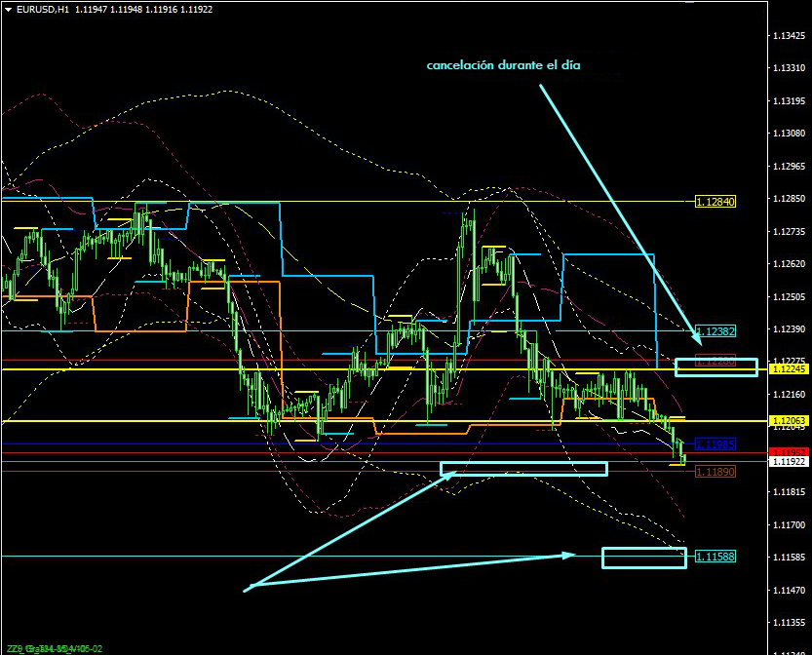Click the cyan arrow pointing to 1.11588 rectangle
This screenshot has height=655, width=812.
[x=409, y=571]
